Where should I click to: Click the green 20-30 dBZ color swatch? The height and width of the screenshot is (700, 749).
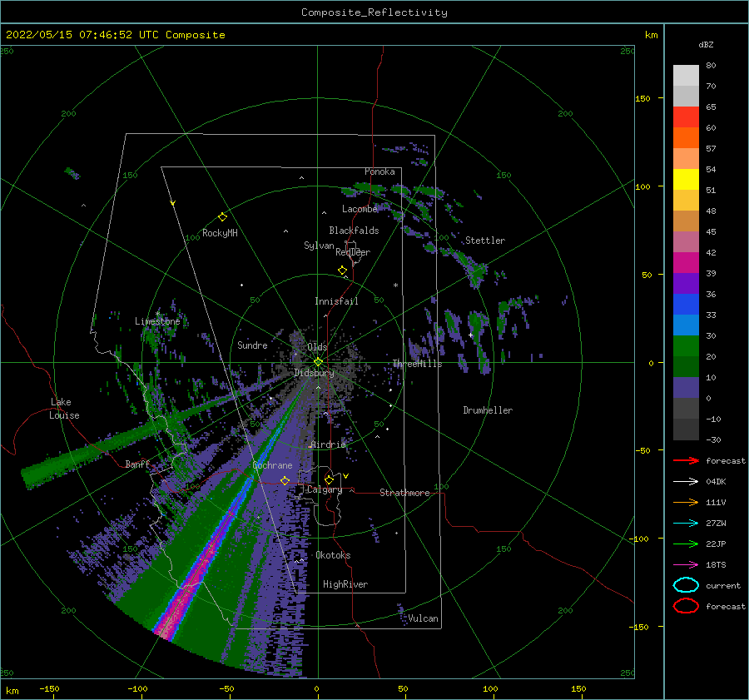tap(686, 345)
